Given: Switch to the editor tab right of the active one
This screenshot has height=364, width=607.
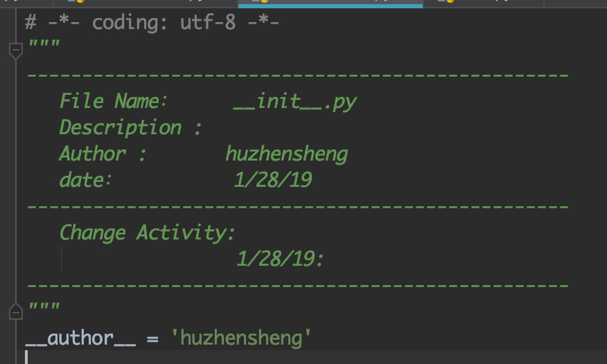Looking at the screenshot, I should pyautogui.click(x=483, y=3).
